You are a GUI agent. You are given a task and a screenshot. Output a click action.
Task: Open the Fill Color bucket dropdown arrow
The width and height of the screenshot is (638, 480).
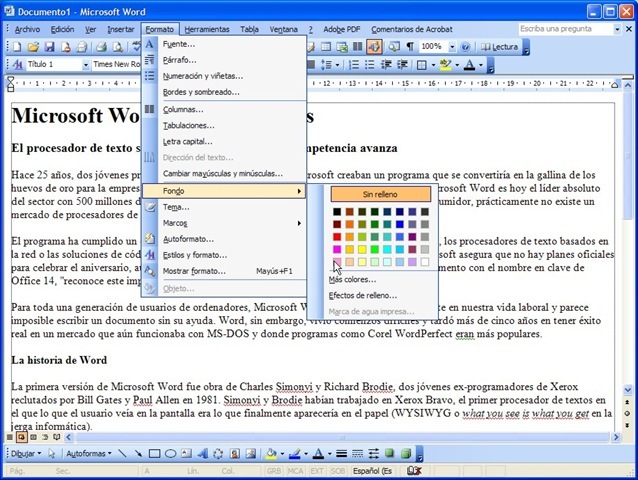click(282, 453)
